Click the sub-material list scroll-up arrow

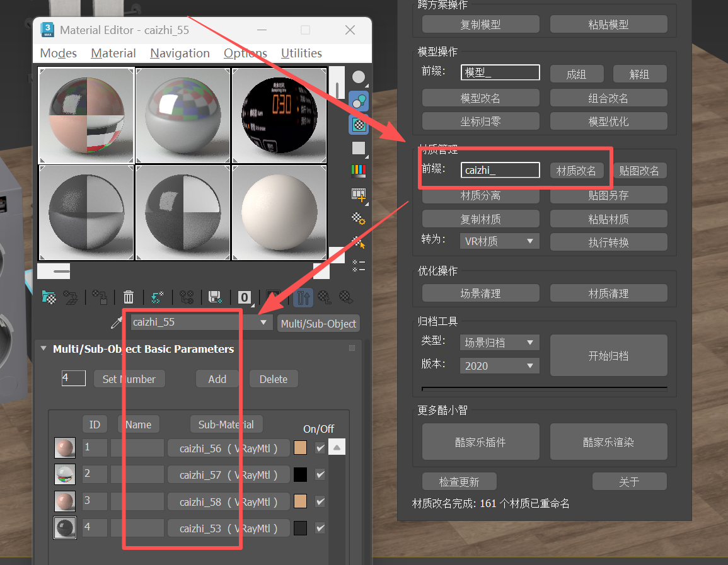click(x=337, y=447)
